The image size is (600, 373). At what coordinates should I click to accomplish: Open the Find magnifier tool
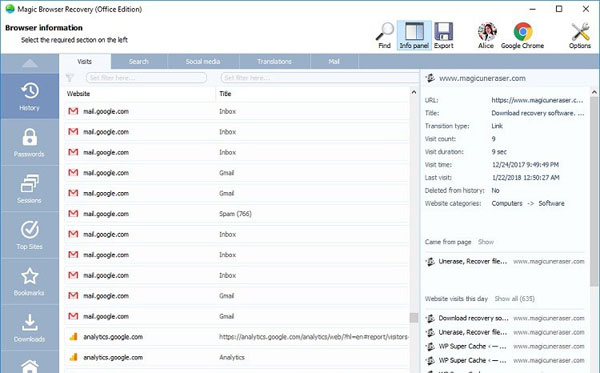(385, 36)
